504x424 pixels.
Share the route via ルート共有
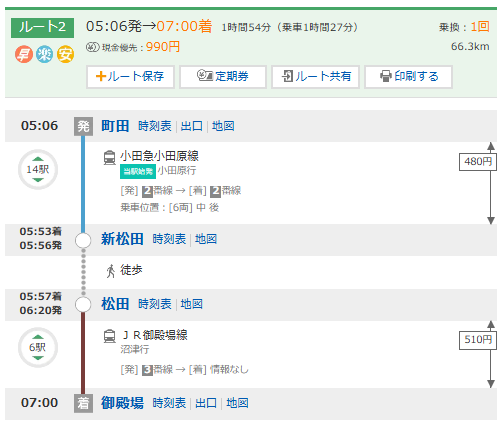pyautogui.click(x=315, y=77)
